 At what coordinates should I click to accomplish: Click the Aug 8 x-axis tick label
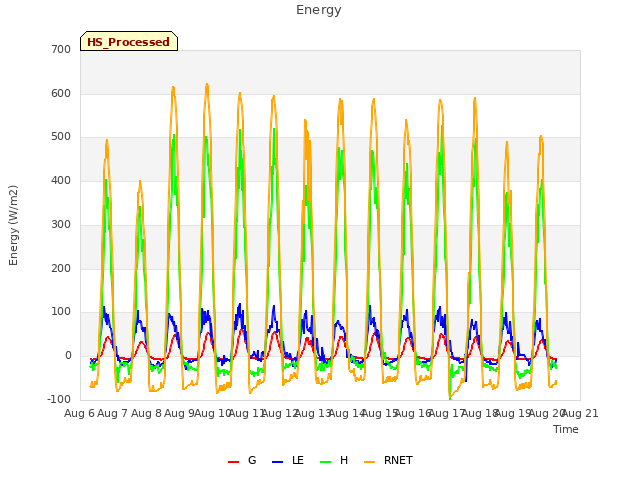146,413
